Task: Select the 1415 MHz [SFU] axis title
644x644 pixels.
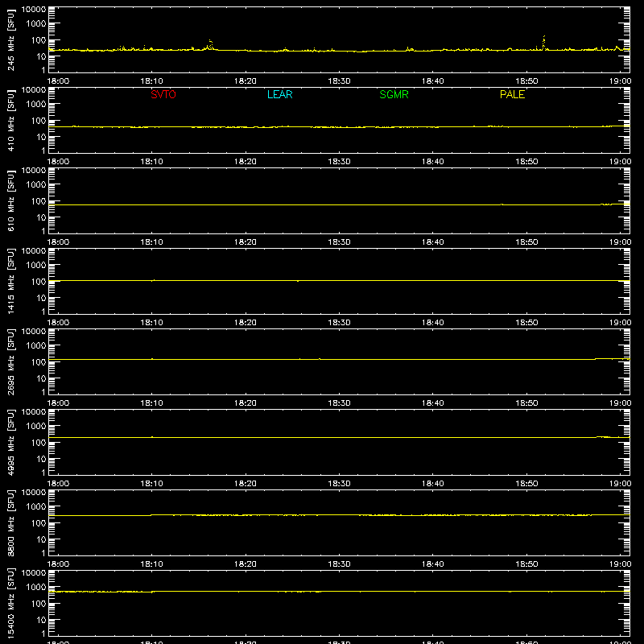Action: click(x=10, y=281)
